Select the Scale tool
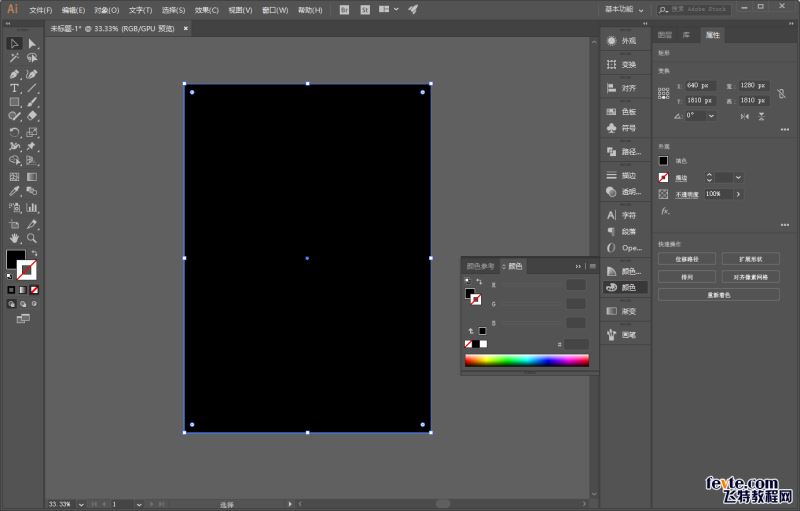800x511 pixels. click(x=32, y=133)
